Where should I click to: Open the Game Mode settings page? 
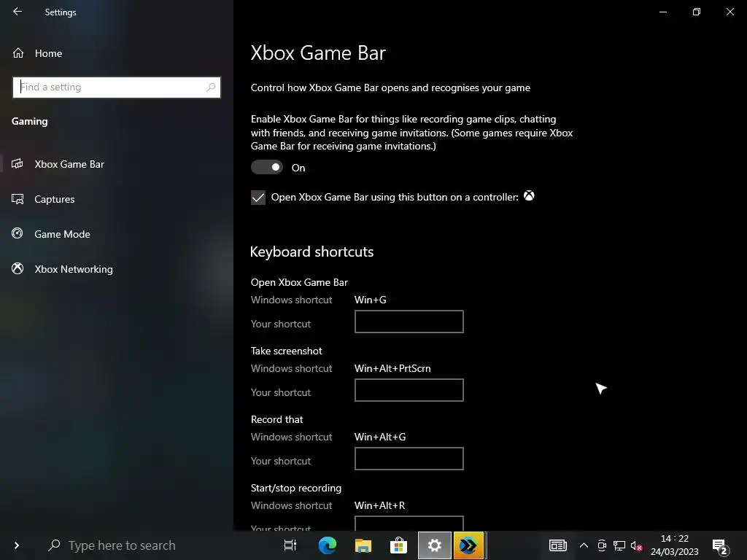[x=62, y=234]
